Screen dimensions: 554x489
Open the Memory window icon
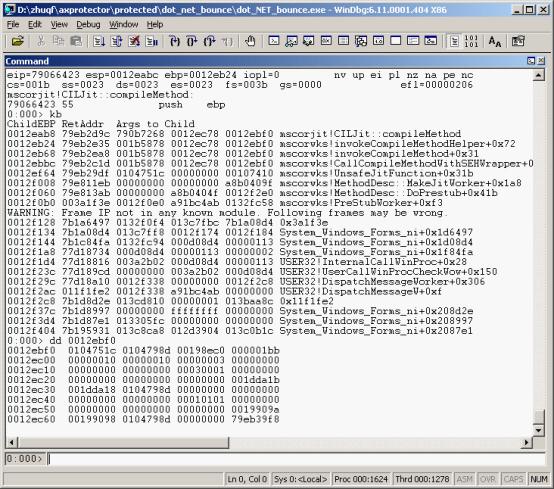[343, 41]
